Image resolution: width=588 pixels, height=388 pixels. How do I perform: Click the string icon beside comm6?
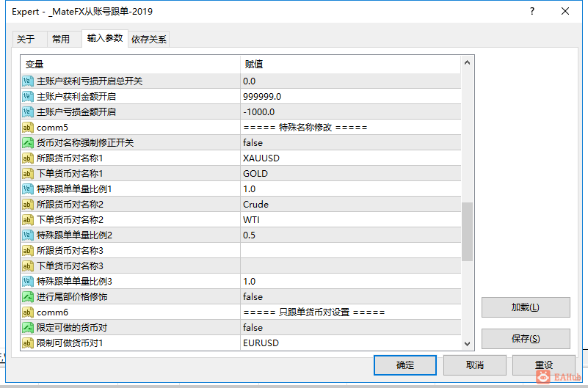pos(28,312)
